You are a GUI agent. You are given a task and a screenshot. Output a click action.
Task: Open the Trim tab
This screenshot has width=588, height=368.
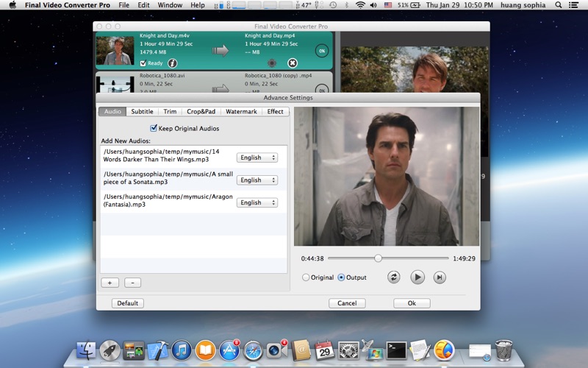tap(170, 111)
